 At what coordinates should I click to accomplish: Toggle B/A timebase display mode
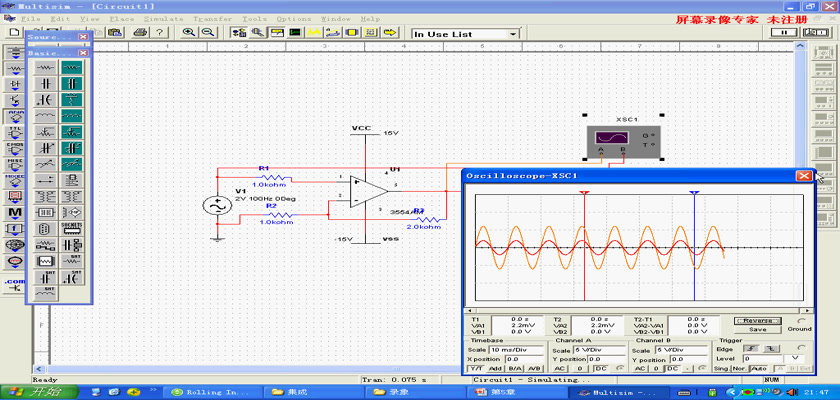[x=515, y=368]
